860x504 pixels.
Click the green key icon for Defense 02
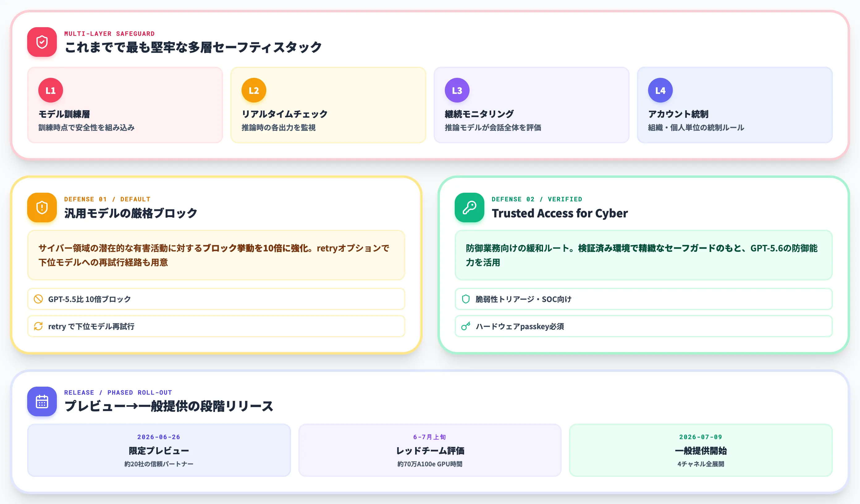pos(469,208)
